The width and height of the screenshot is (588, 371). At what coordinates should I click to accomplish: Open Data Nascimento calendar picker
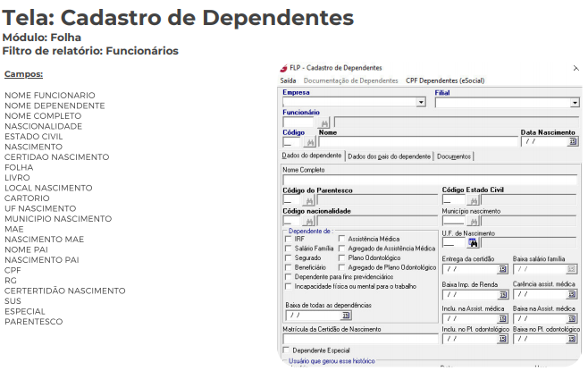click(x=573, y=141)
